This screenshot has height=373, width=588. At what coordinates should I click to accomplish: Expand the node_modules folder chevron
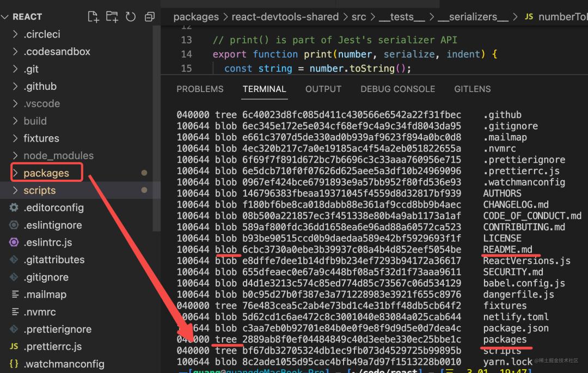point(15,156)
